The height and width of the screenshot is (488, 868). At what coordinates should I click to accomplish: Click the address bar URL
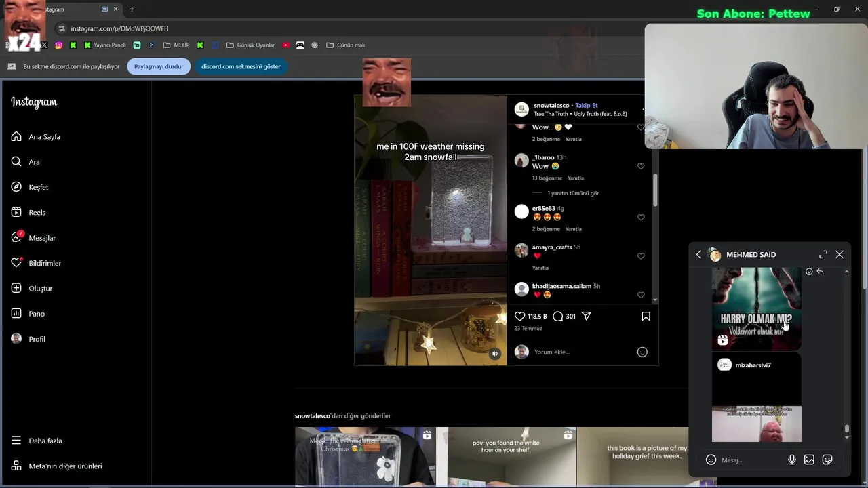point(120,28)
